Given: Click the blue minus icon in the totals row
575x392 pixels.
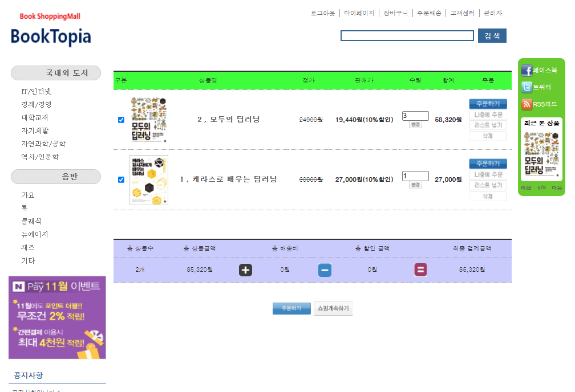Looking at the screenshot, I should (325, 270).
